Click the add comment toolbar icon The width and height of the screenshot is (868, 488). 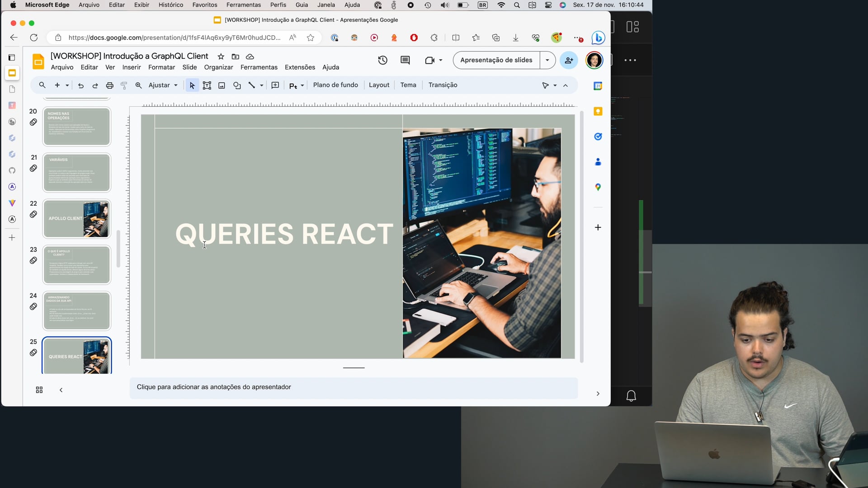275,85
